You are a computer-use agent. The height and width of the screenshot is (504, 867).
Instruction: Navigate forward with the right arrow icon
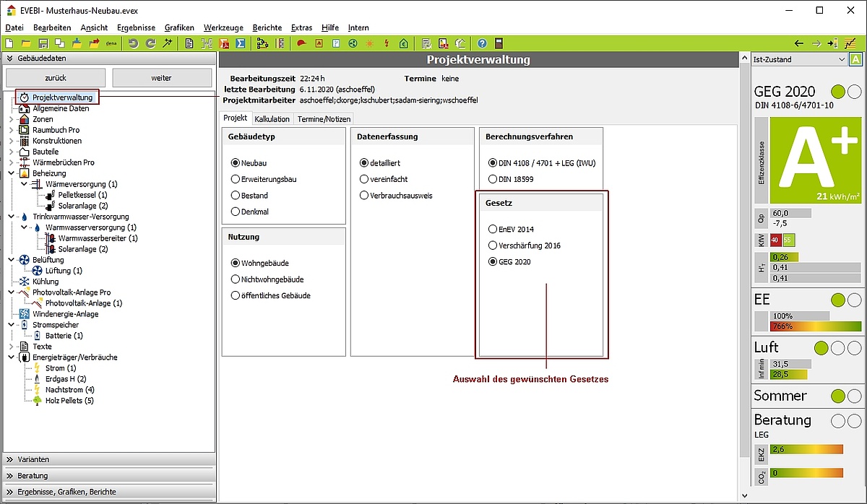(x=816, y=43)
